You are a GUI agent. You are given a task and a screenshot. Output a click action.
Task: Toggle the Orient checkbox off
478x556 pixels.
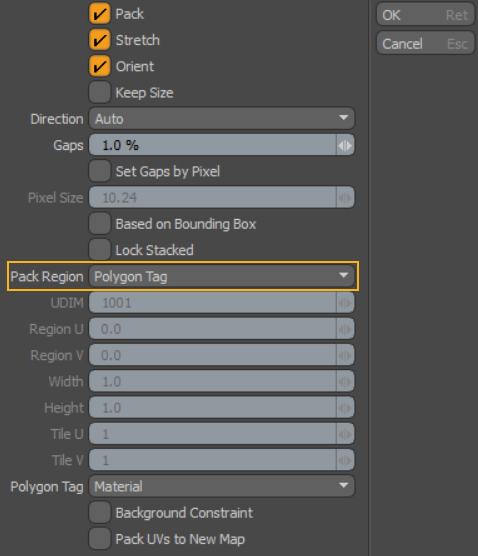[99, 66]
